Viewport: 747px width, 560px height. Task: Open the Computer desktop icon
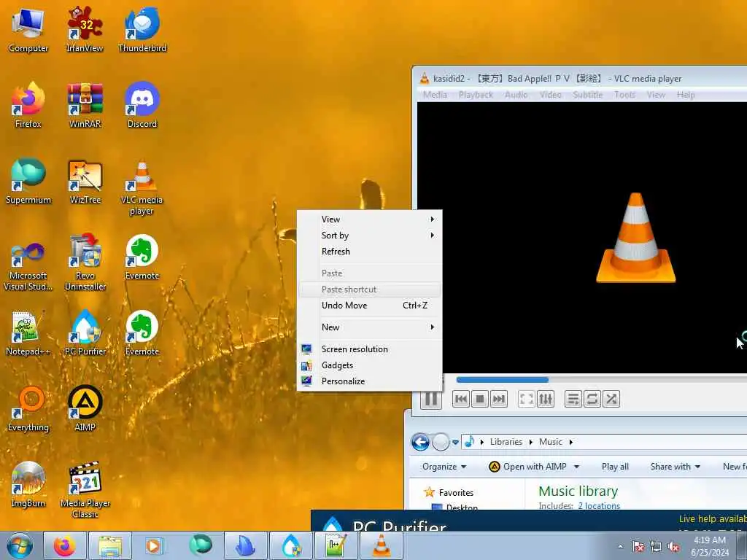pos(28,30)
